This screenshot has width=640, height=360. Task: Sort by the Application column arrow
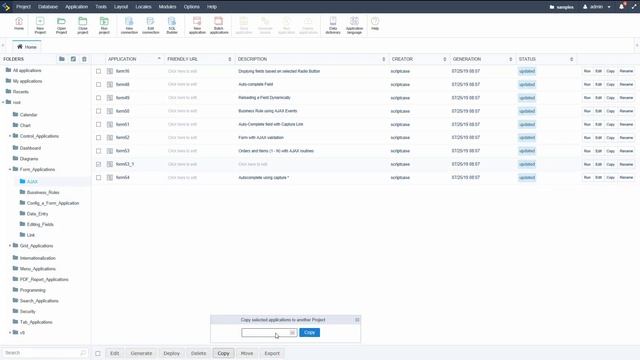click(x=159, y=59)
